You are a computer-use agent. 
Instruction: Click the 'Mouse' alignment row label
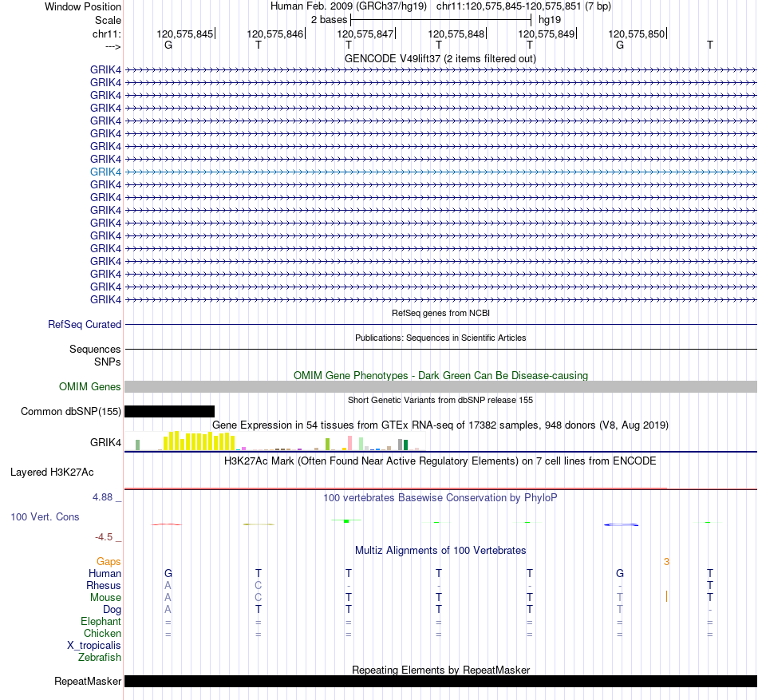[x=105, y=598]
